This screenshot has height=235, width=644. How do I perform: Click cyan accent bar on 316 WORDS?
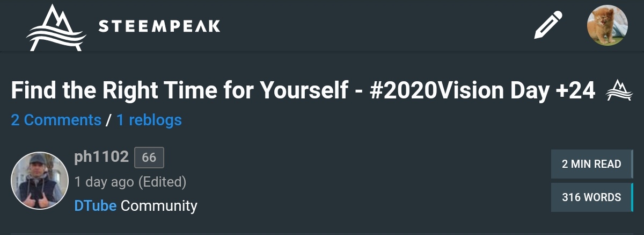point(632,197)
